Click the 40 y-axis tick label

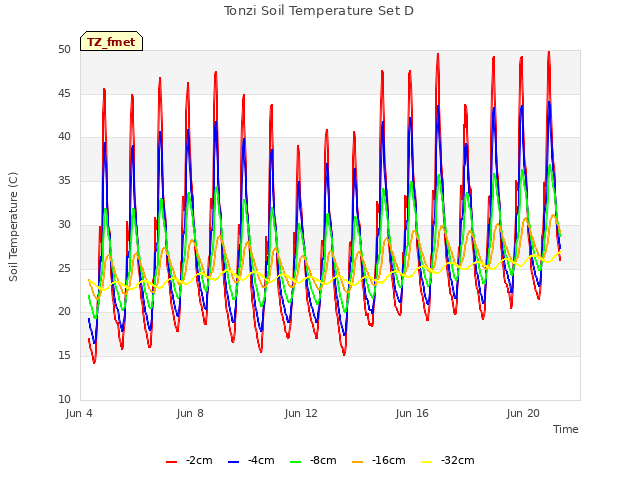64,137
